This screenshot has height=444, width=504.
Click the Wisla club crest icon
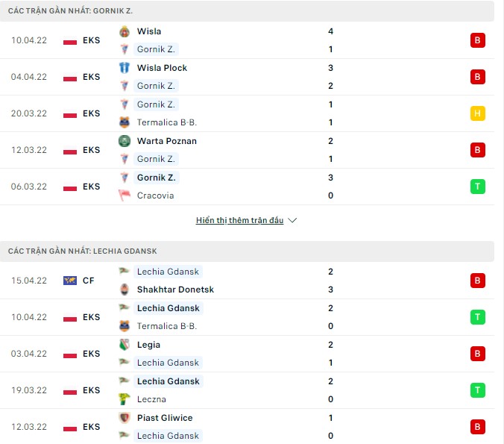125,31
